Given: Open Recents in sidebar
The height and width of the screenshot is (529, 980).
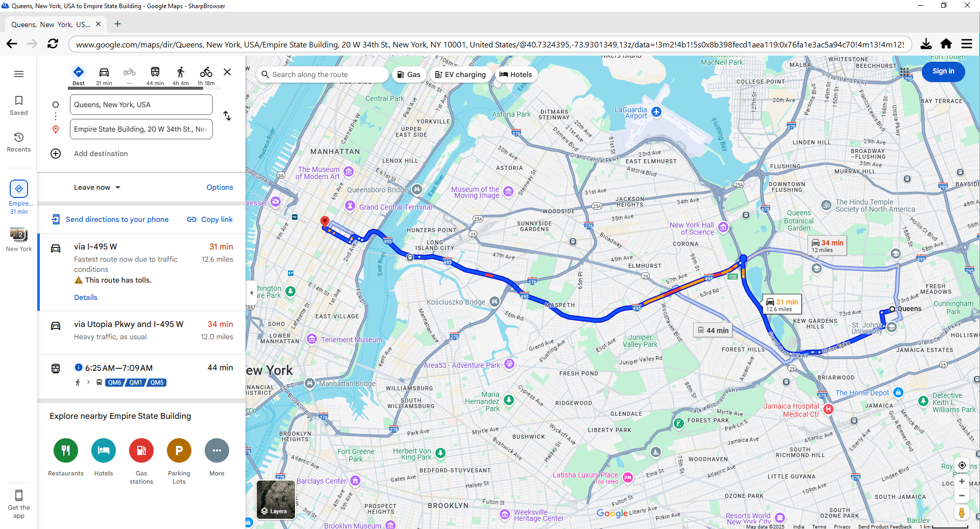Looking at the screenshot, I should [19, 142].
